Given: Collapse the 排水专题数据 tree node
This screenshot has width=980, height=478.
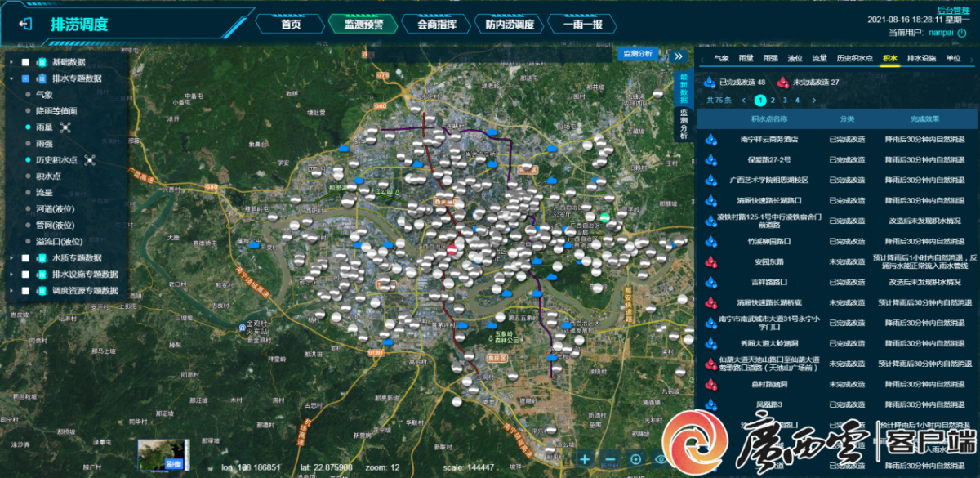Looking at the screenshot, I should point(11,78).
